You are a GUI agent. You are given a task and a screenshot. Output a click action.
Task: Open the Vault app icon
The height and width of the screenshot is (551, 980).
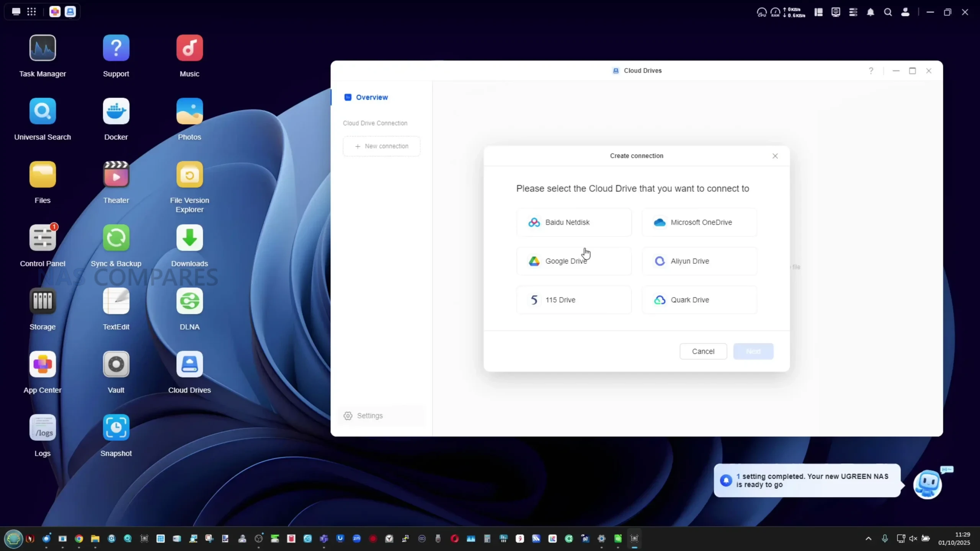[x=116, y=364]
